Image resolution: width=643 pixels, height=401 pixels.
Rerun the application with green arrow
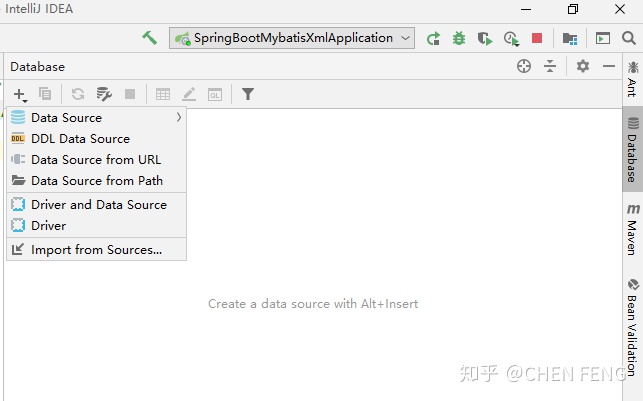click(433, 39)
